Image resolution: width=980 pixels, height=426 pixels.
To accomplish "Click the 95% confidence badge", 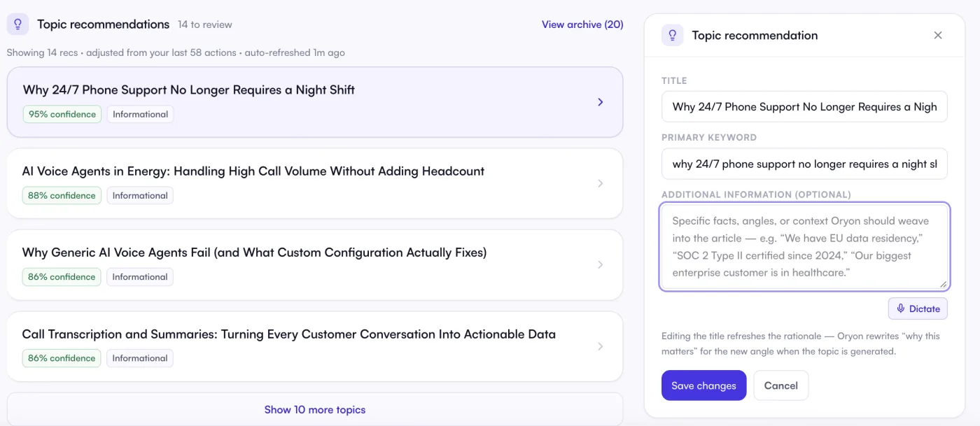I will [x=62, y=114].
